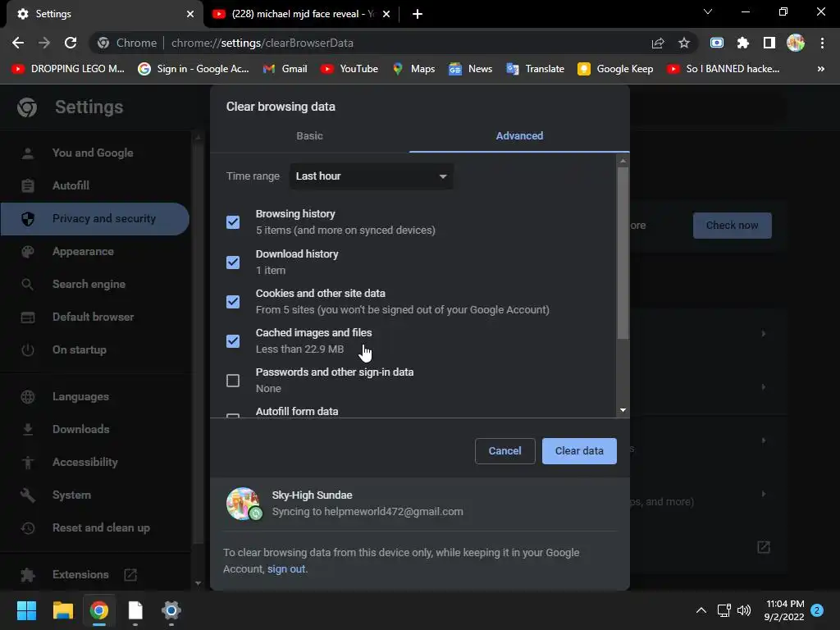Click the Check now button

[x=732, y=226]
